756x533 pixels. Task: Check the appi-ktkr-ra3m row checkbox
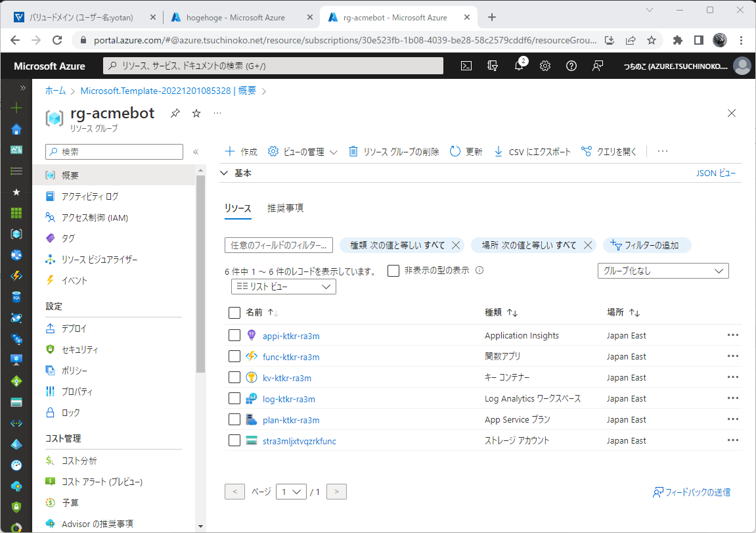[234, 335]
